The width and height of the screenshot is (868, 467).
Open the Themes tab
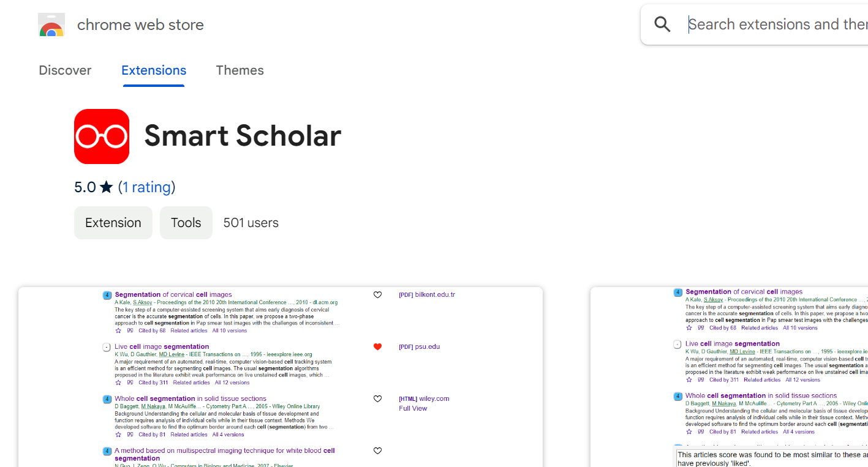[x=240, y=70]
